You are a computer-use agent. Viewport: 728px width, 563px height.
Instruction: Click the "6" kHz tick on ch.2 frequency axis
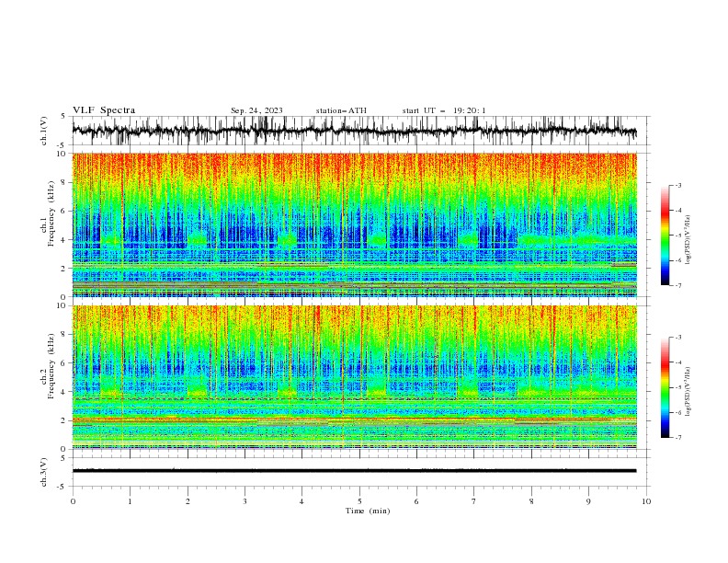click(x=63, y=362)
